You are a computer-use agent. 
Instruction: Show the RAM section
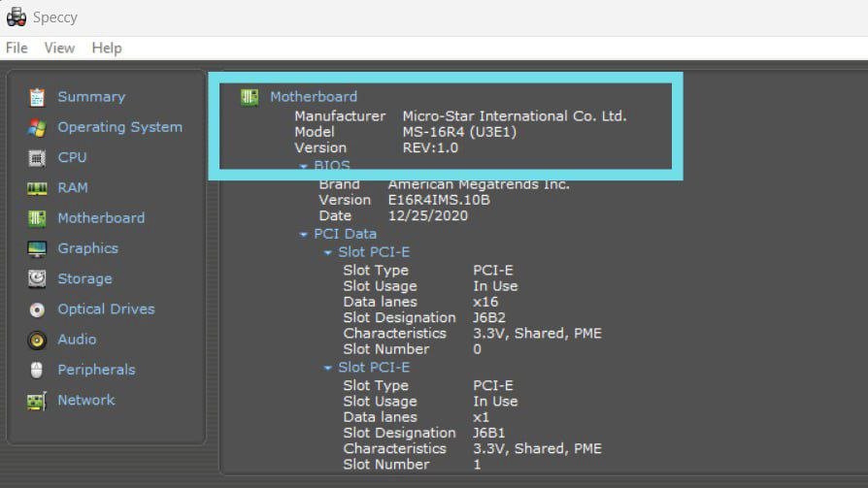click(73, 187)
